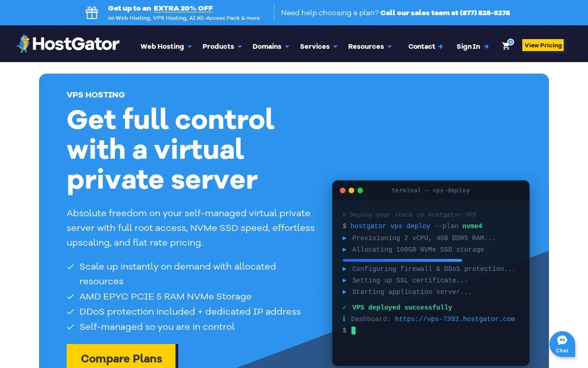Call sales team at (877) 828-5278
The height and width of the screenshot is (368, 588).
pyautogui.click(x=445, y=13)
